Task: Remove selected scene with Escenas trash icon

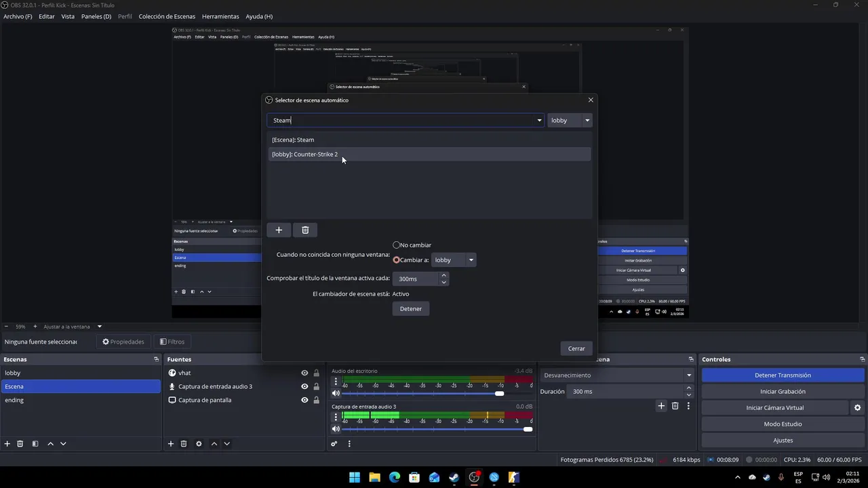Action: pyautogui.click(x=20, y=444)
